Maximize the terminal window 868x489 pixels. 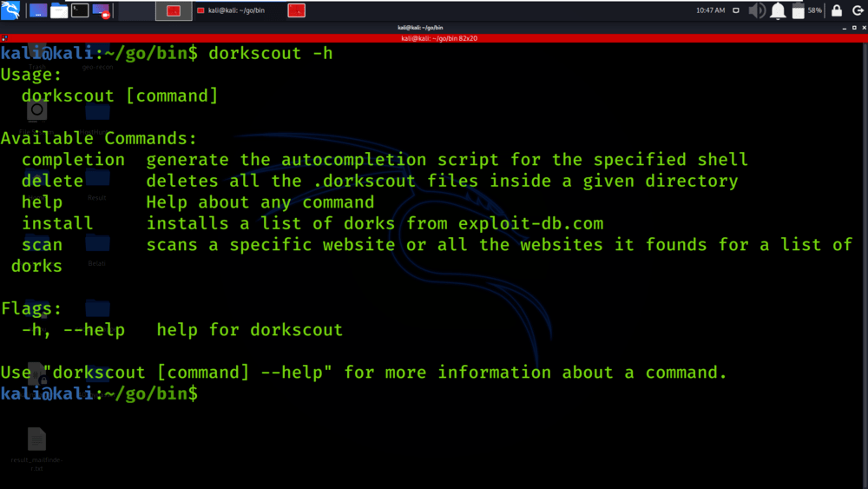(x=854, y=28)
